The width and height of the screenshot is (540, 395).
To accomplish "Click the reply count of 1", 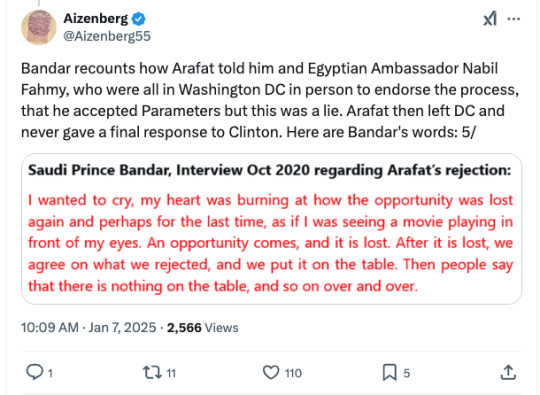I will click(50, 373).
